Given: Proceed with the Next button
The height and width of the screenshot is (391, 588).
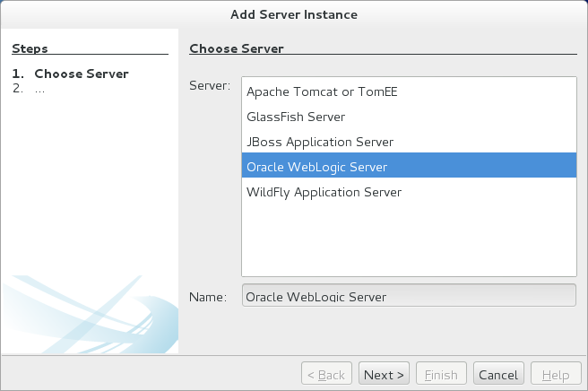Looking at the screenshot, I should pos(384,375).
